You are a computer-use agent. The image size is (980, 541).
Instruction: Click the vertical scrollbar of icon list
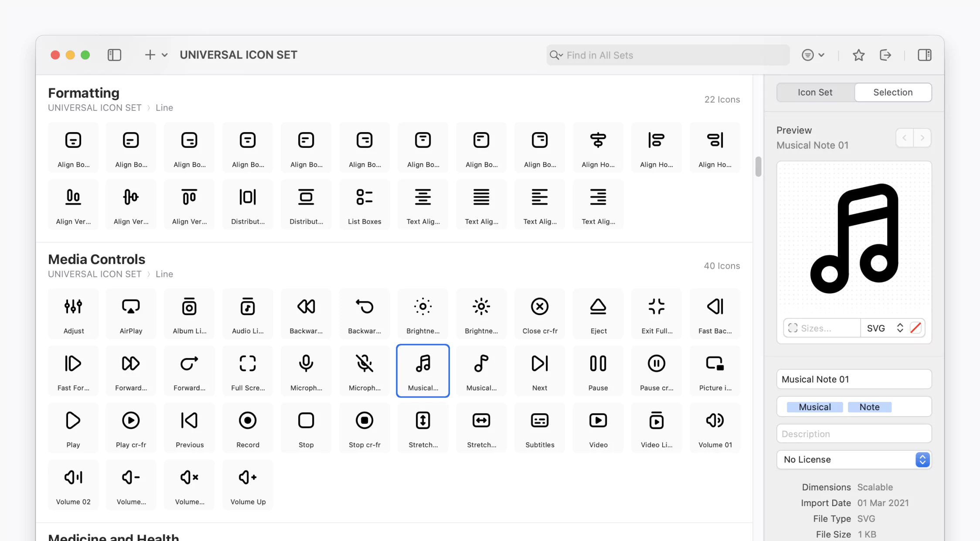[758, 166]
